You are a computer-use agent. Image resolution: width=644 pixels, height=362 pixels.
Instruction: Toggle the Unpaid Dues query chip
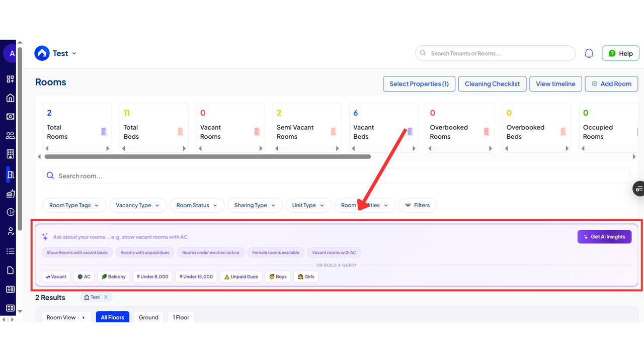(241, 277)
